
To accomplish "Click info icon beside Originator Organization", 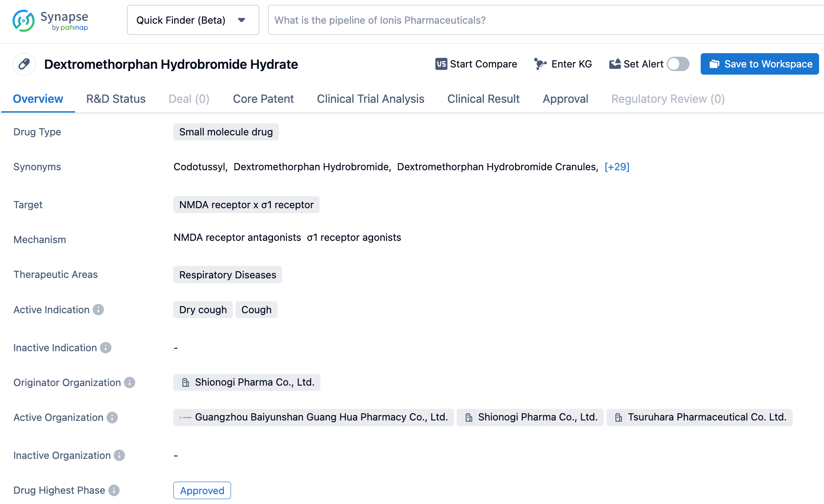I will click(x=130, y=382).
